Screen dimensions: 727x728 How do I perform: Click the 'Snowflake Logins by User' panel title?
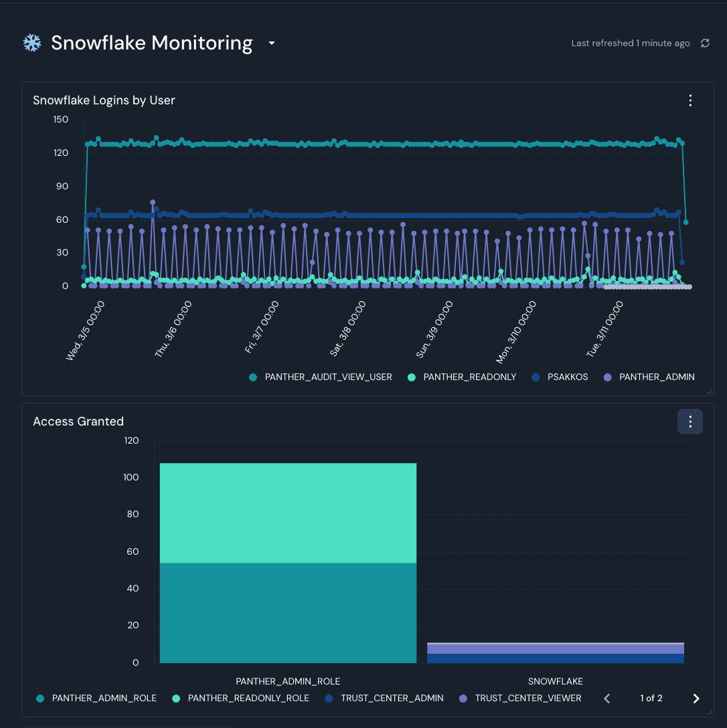[x=104, y=100]
